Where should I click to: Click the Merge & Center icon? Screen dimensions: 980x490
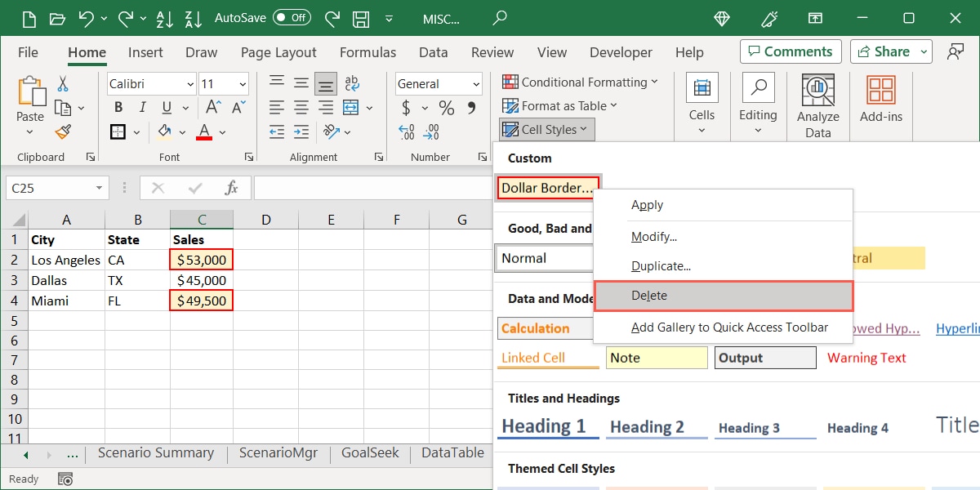(350, 107)
